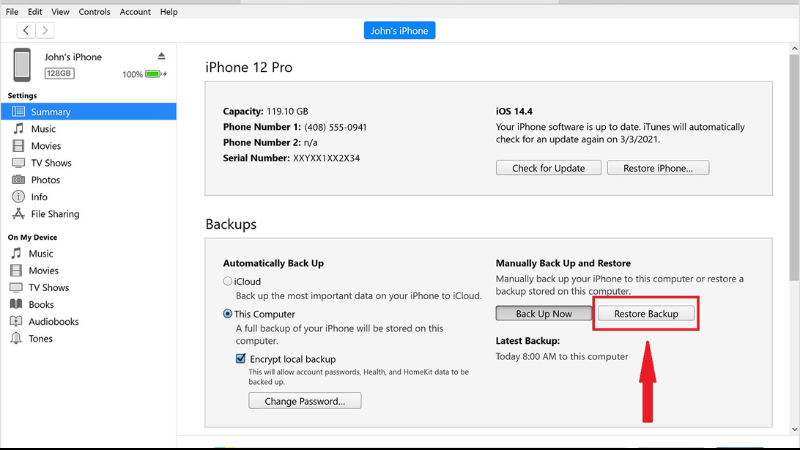Viewport: 800px width, 450px height.
Task: Open Books label under On My Device
Action: 41,305
